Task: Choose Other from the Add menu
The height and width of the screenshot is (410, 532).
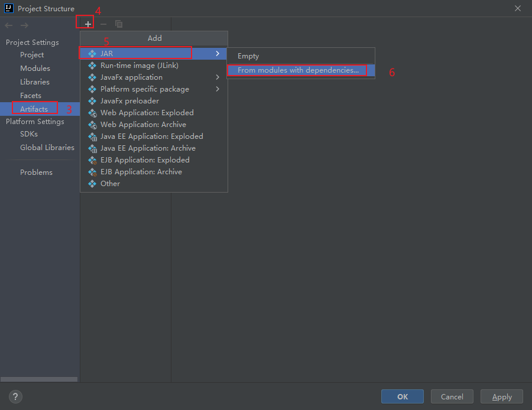Action: 153,184
